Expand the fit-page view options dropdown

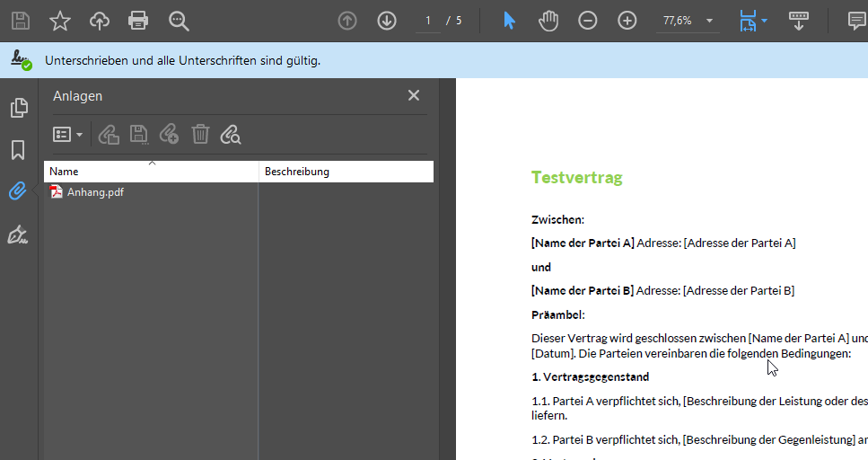[x=764, y=21]
